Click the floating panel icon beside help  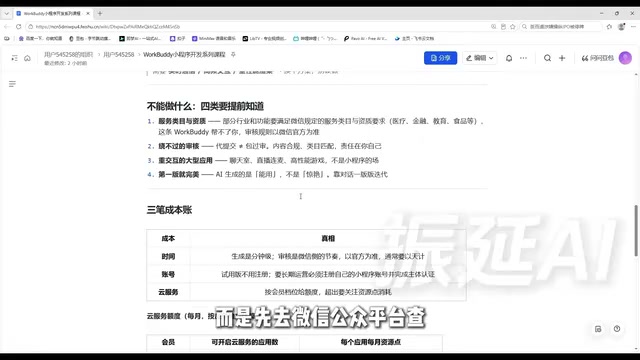[598, 329]
